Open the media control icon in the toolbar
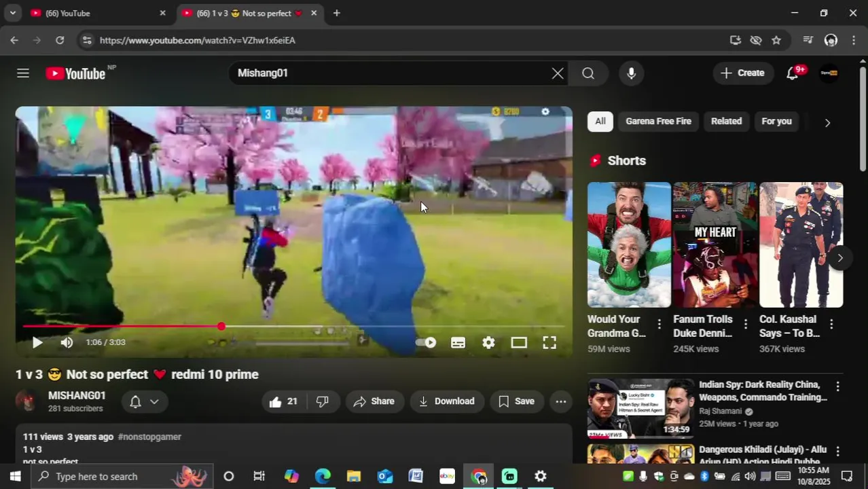868x489 pixels. click(808, 40)
